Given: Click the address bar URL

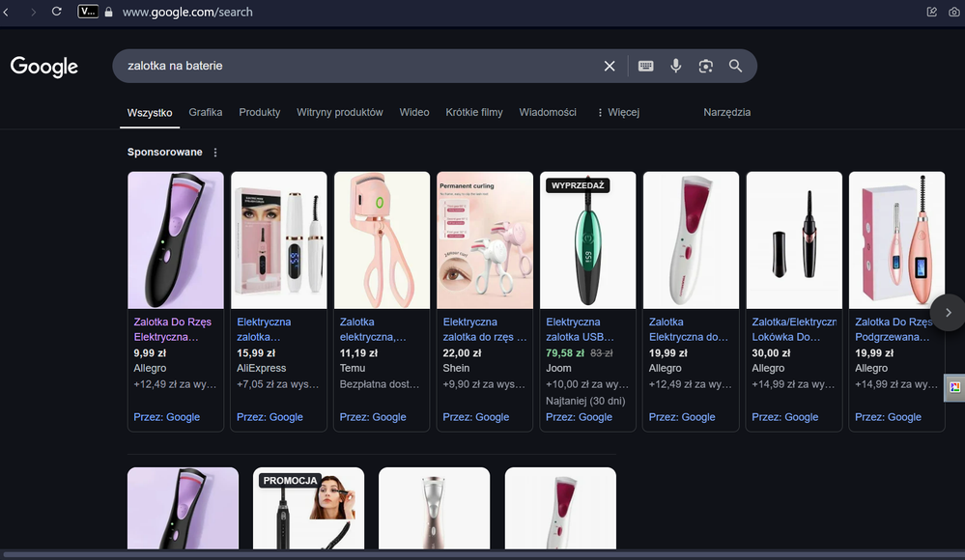Looking at the screenshot, I should (187, 12).
